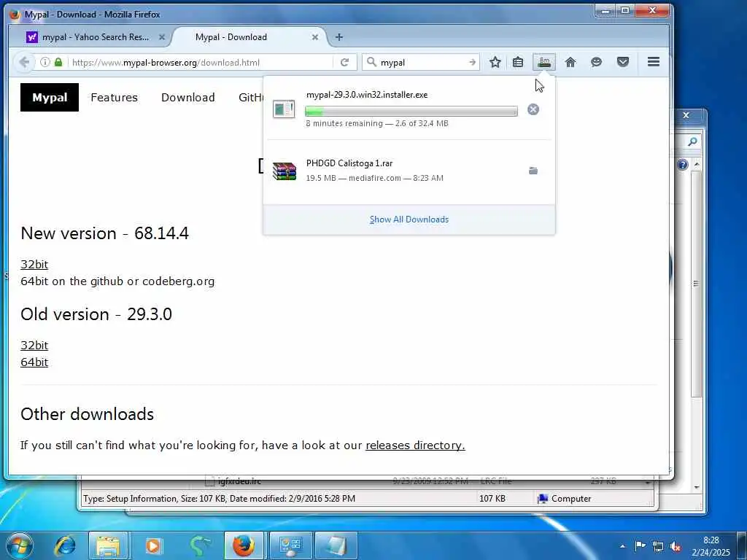Close the Yahoo Search Results tab
747x560 pixels.
coord(161,37)
